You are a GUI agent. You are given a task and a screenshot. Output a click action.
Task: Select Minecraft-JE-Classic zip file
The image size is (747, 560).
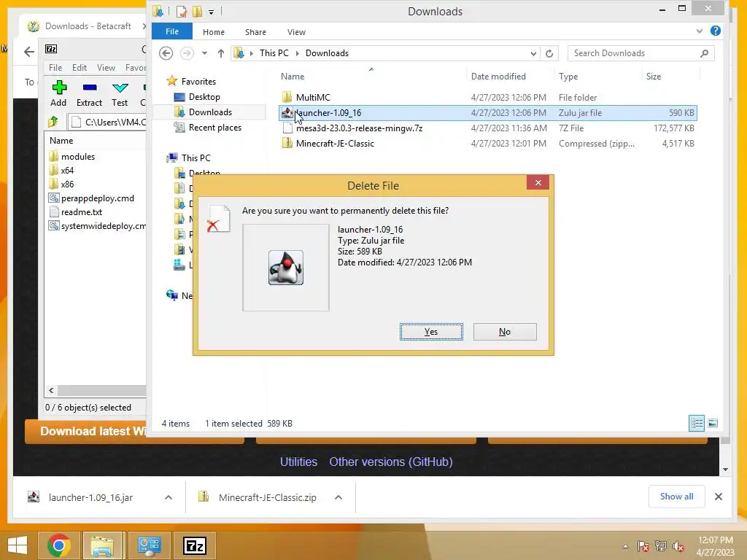pyautogui.click(x=335, y=144)
